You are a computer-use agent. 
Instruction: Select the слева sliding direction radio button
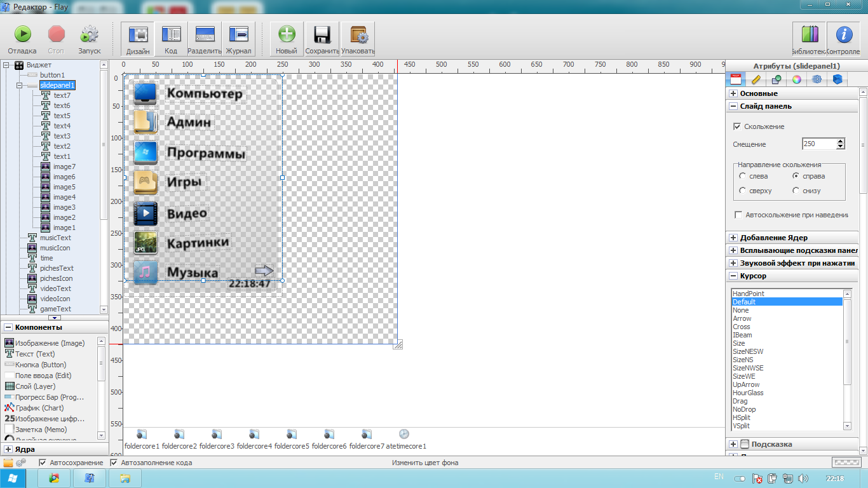[742, 176]
